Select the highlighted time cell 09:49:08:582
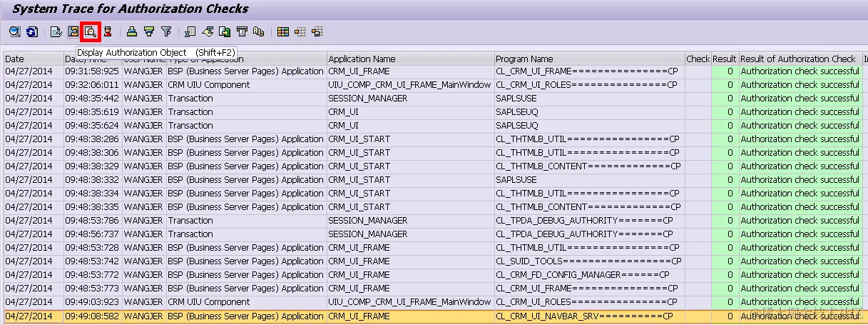Viewport: 868px width, 325px height. pyautogui.click(x=93, y=316)
